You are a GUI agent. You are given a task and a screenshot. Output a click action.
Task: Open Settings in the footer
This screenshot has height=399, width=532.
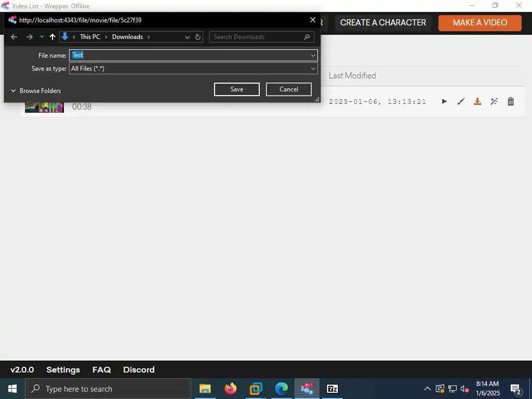click(63, 370)
